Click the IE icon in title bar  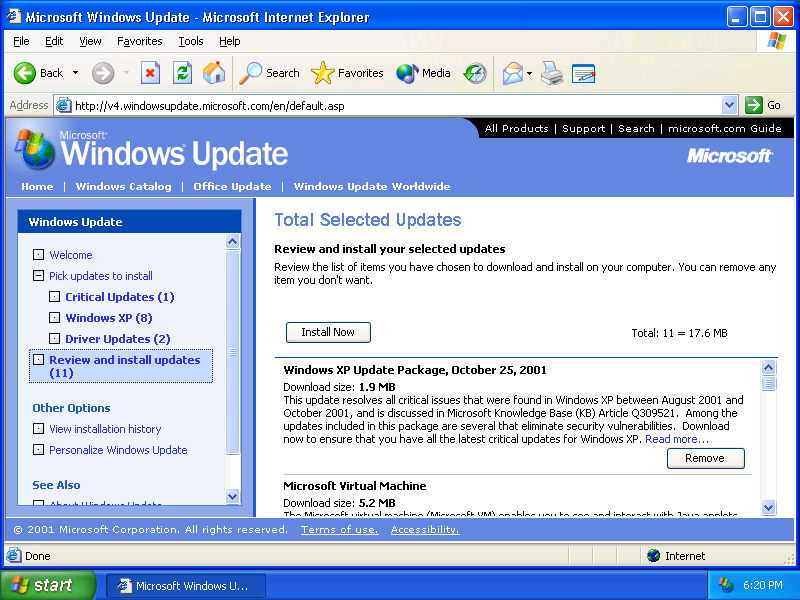tap(14, 16)
